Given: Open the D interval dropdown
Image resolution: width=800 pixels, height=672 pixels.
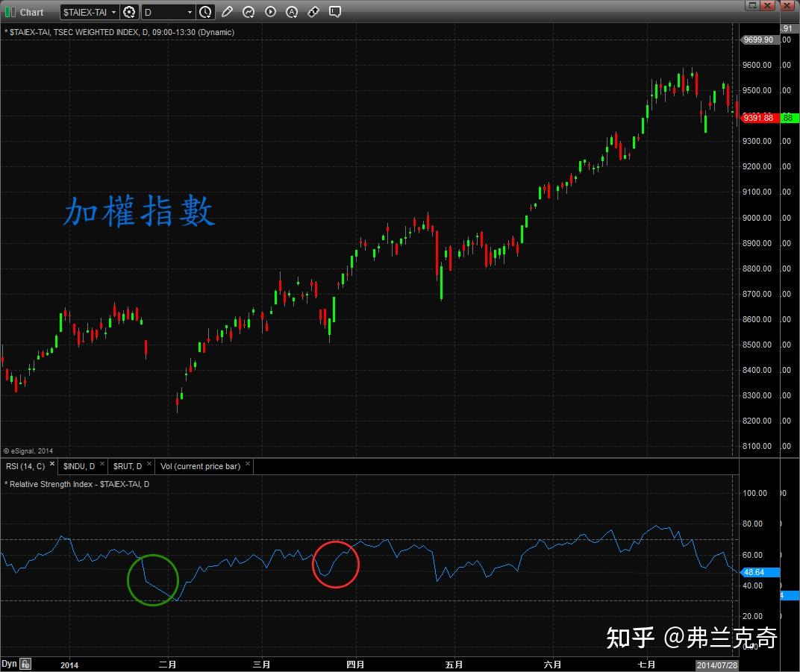Looking at the screenshot, I should [167, 12].
